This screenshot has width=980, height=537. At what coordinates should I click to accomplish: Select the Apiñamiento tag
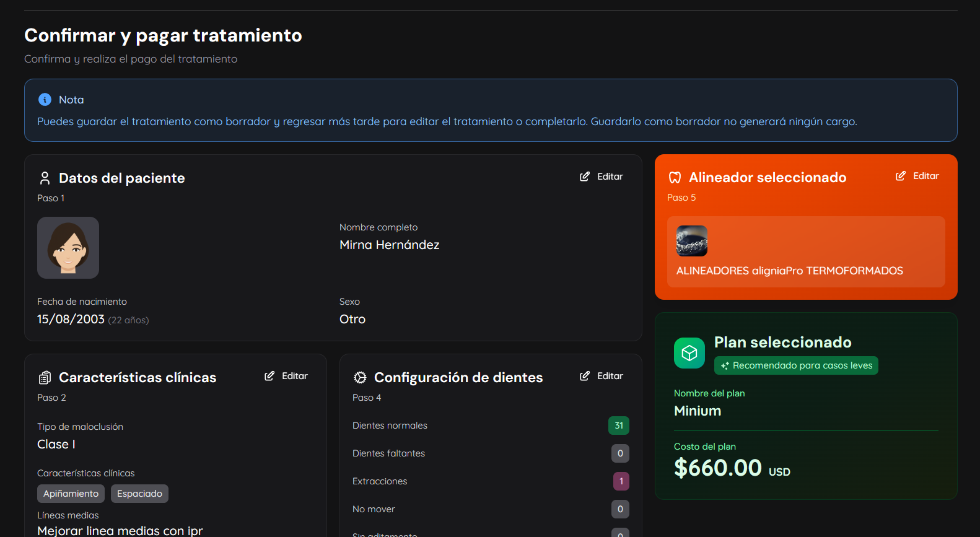coord(71,494)
